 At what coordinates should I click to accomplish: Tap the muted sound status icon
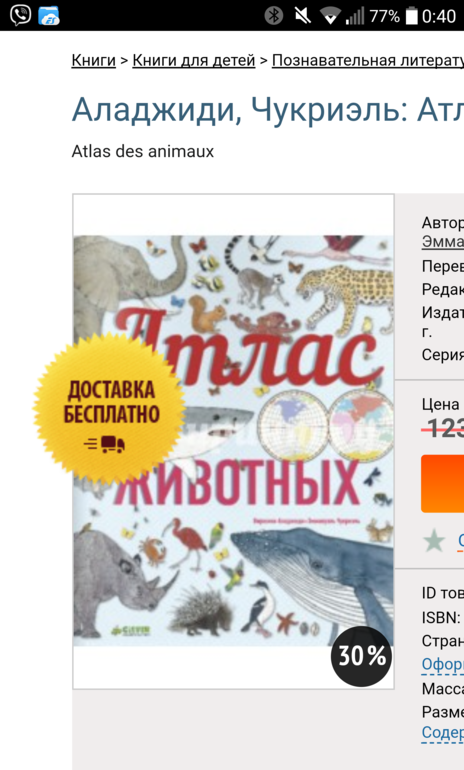point(302,16)
